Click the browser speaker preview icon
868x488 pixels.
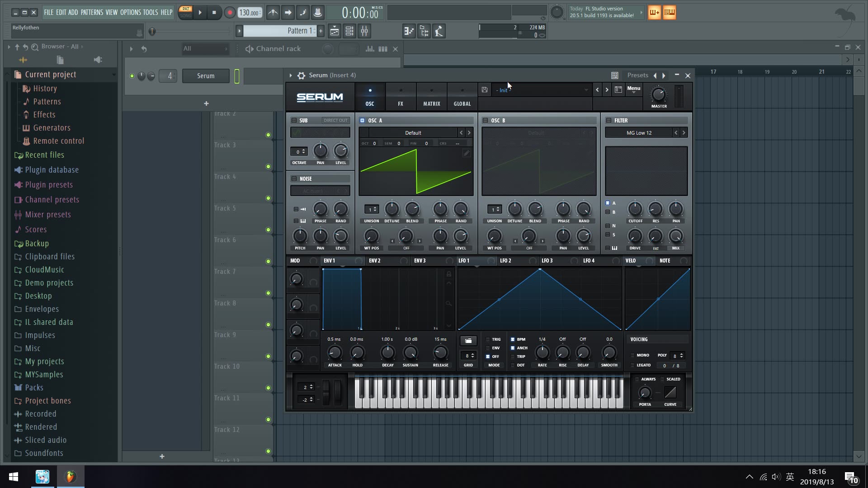click(98, 60)
